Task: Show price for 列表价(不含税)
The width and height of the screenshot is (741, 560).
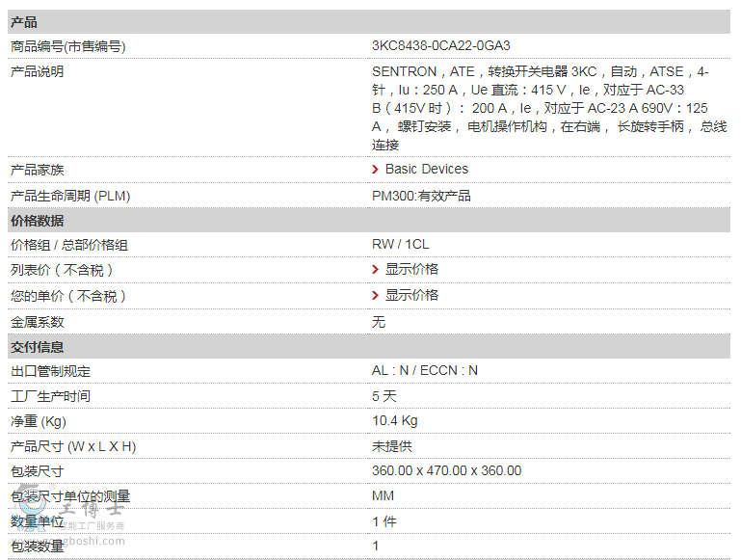Action: tap(411, 270)
